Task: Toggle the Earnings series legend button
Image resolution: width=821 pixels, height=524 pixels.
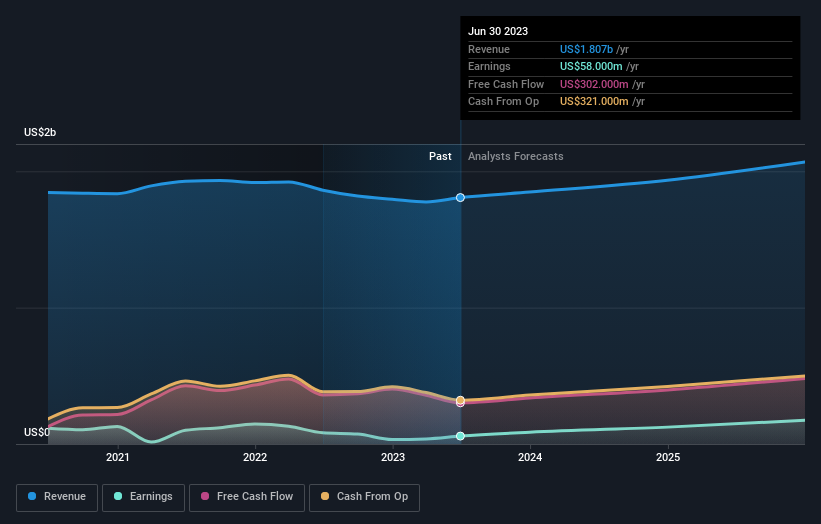Action: pyautogui.click(x=143, y=497)
